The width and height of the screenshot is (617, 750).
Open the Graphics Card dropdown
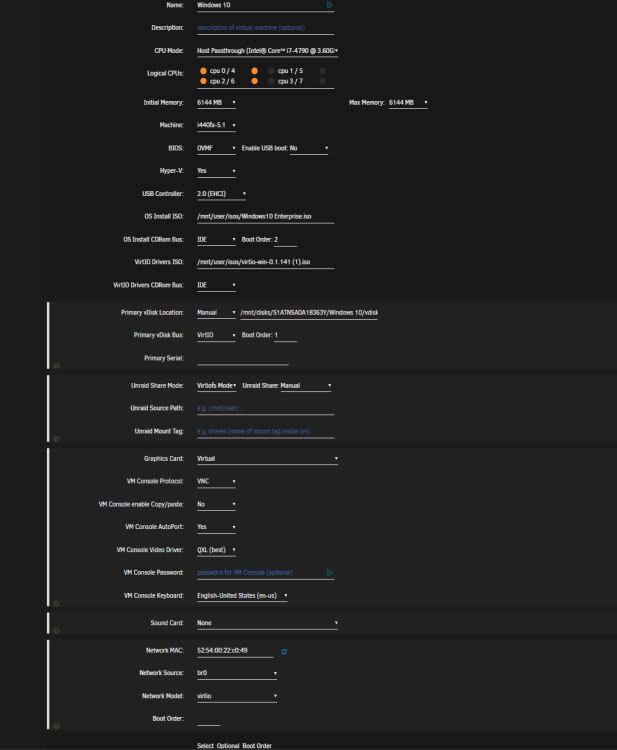point(267,459)
